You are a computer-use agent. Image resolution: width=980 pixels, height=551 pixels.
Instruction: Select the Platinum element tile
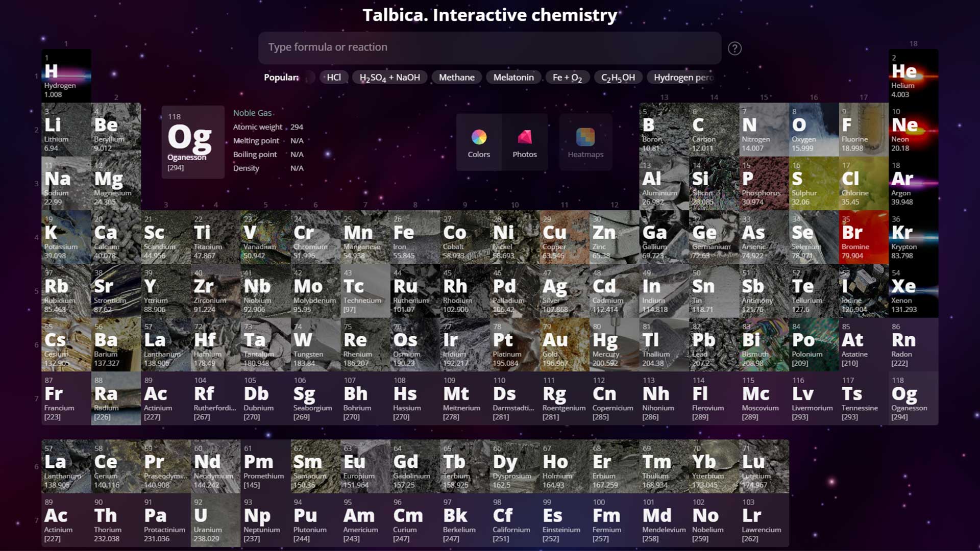515,345
